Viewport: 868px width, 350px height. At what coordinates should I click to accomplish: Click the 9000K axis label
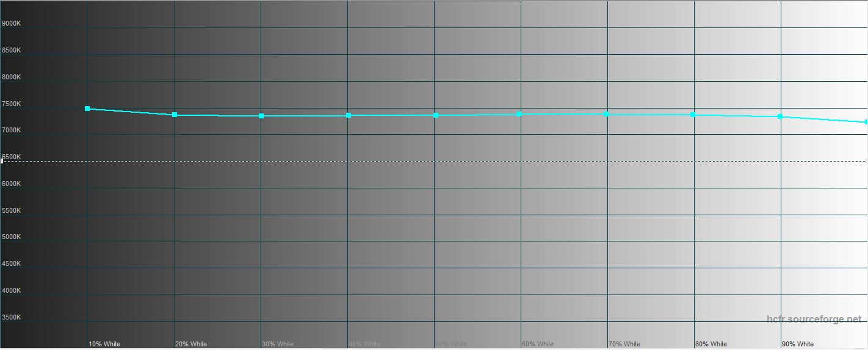tap(12, 24)
